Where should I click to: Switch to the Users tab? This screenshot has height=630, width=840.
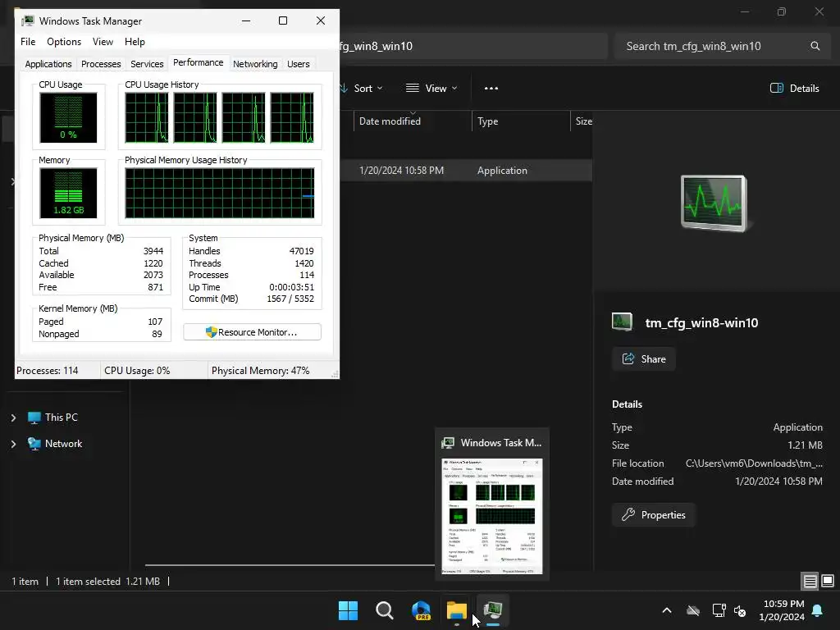(299, 64)
